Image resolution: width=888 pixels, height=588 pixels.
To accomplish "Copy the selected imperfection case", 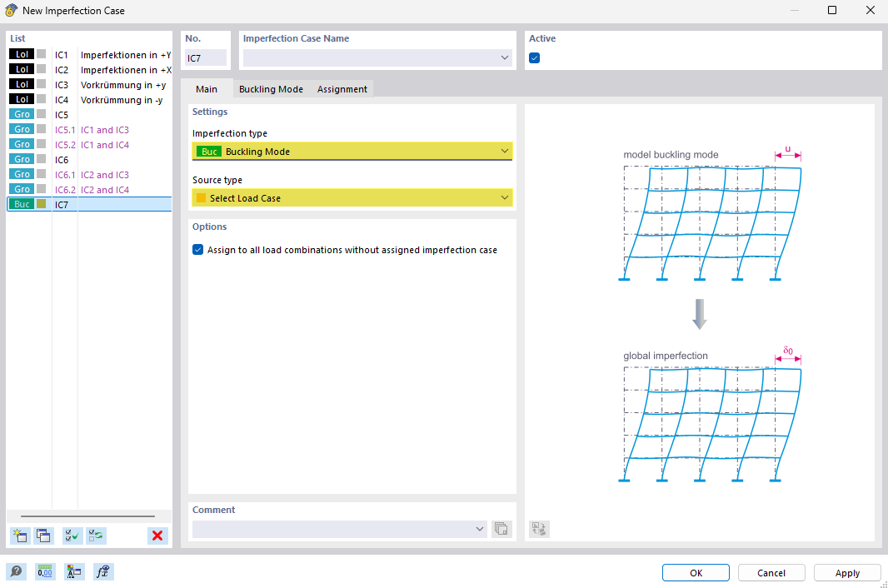I will coord(43,536).
